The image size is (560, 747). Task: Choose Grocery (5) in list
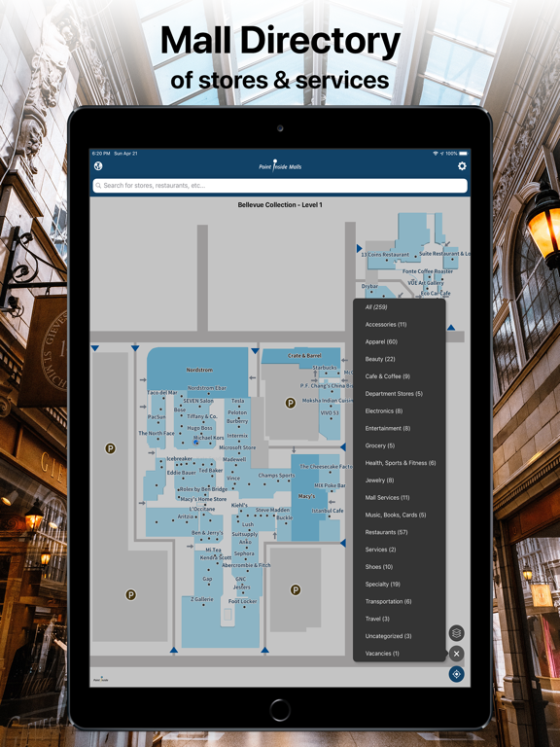coord(380,445)
